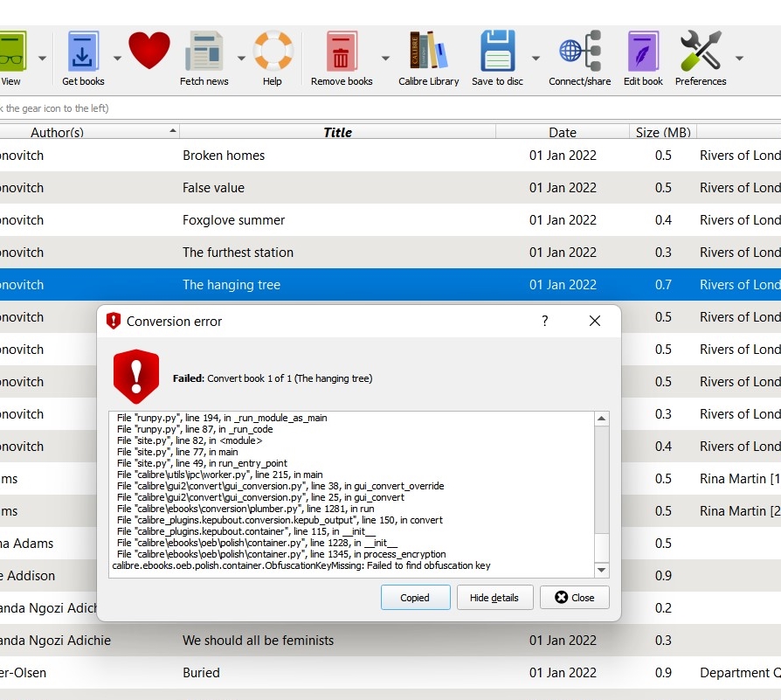Click the "runpy.py" line 194 traceback entry

[x=222, y=418]
